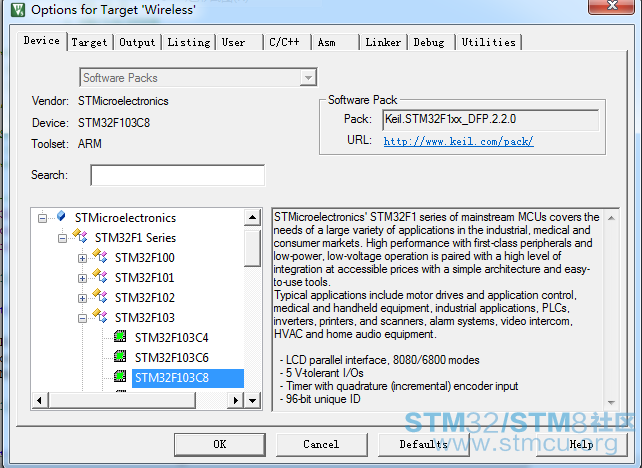
Task: Click into the Search input field
Action: [x=178, y=175]
